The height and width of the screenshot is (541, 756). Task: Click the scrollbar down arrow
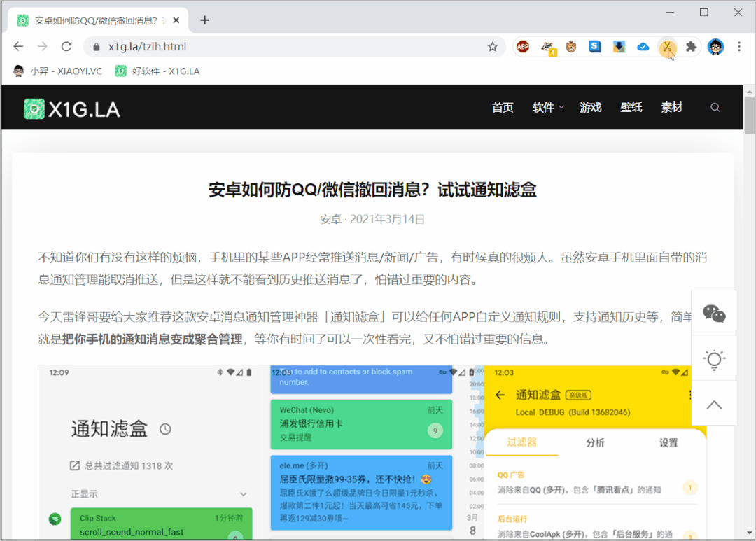[749, 533]
